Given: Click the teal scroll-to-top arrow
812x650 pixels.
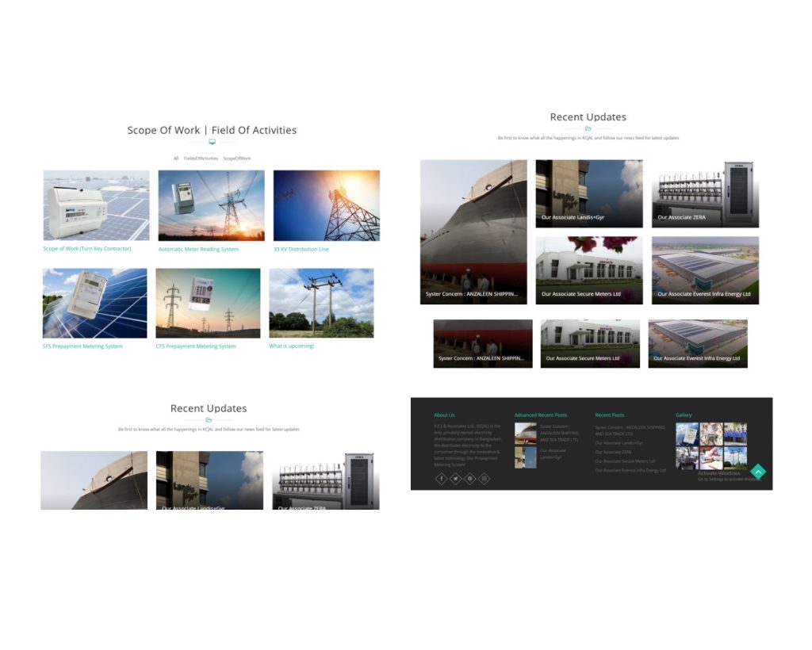Looking at the screenshot, I should coord(758,472).
